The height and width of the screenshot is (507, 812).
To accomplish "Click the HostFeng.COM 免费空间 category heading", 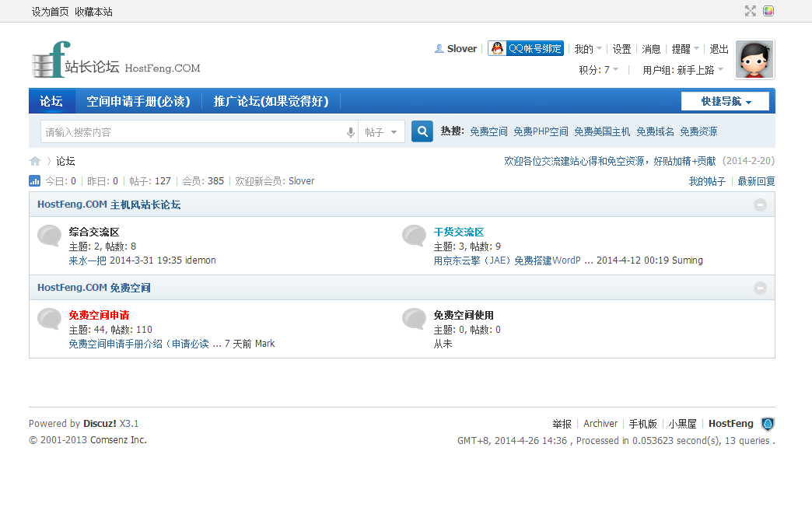I will [x=94, y=288].
